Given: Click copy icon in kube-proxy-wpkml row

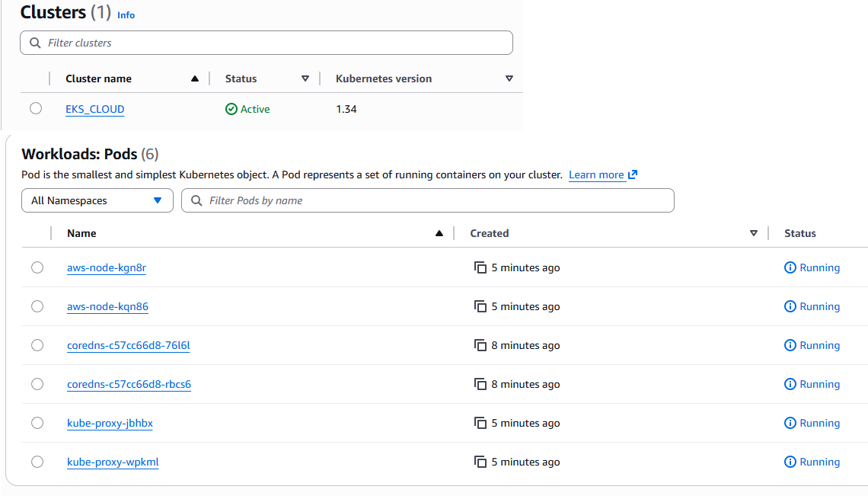Looking at the screenshot, I should tap(480, 462).
